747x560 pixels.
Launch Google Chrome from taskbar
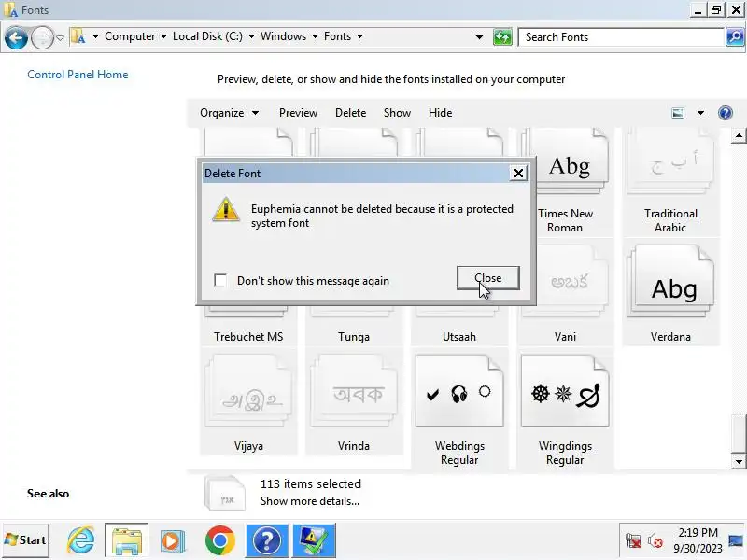(220, 541)
